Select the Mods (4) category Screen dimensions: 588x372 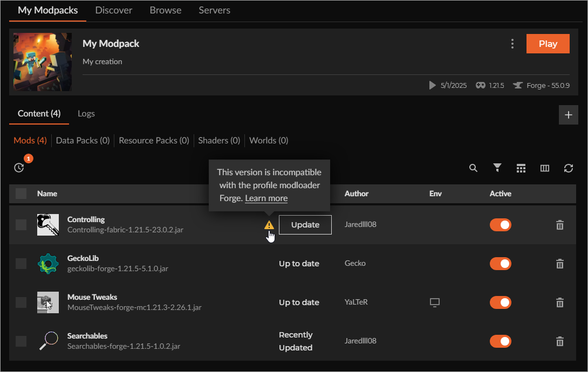coord(30,141)
